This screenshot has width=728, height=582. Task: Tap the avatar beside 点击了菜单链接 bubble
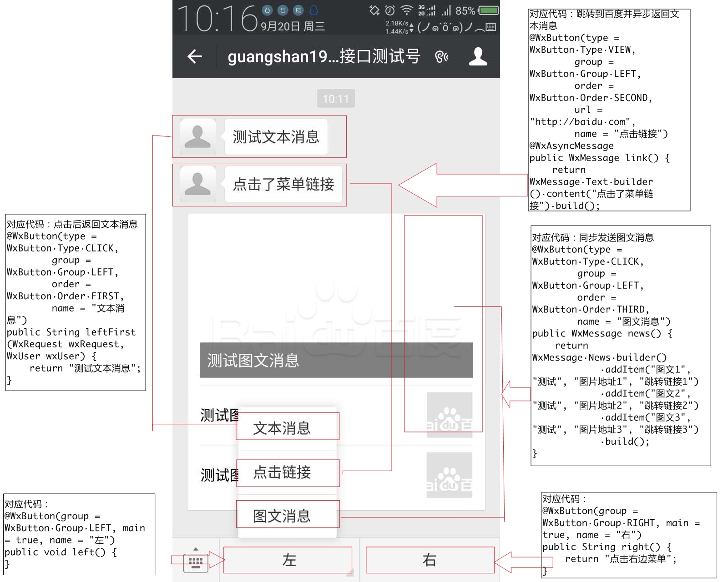click(x=198, y=185)
